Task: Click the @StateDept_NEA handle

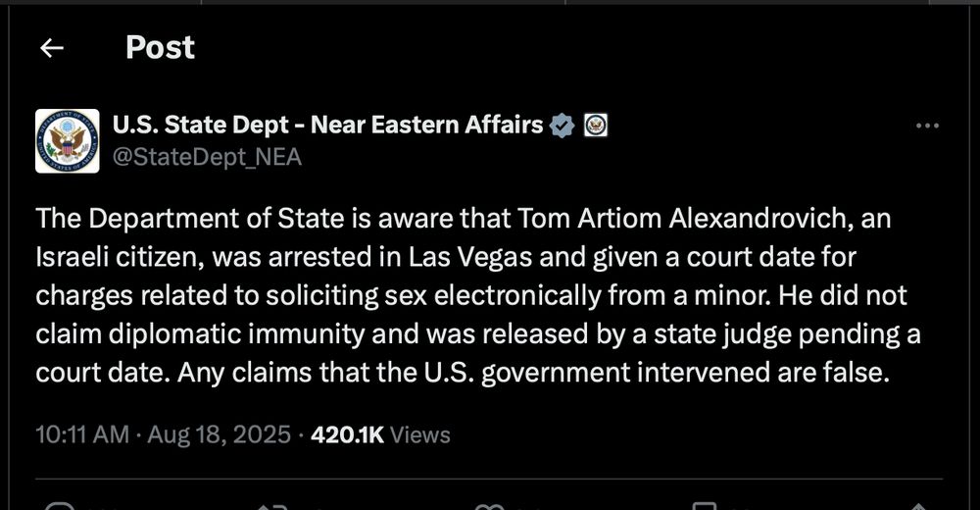Action: click(x=207, y=157)
